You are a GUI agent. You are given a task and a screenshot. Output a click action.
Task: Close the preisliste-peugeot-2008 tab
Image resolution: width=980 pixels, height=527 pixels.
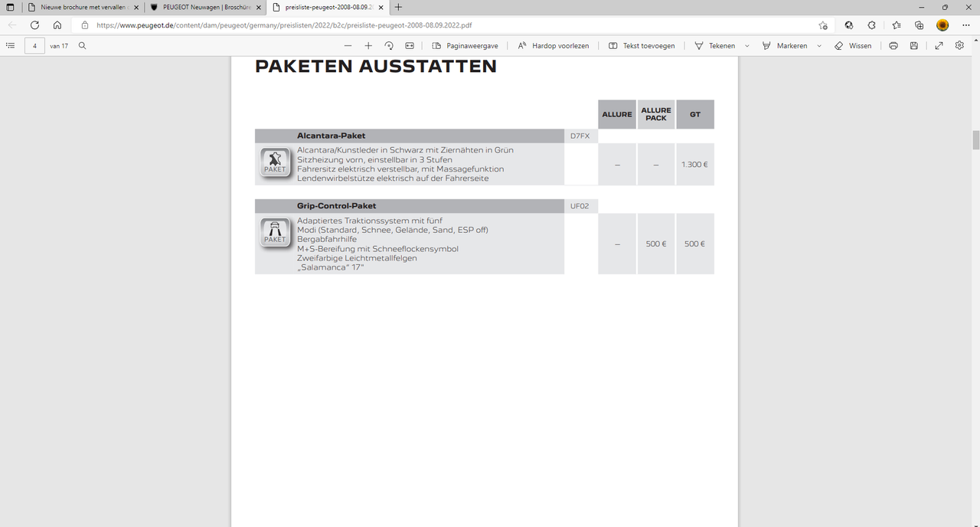coord(381,7)
